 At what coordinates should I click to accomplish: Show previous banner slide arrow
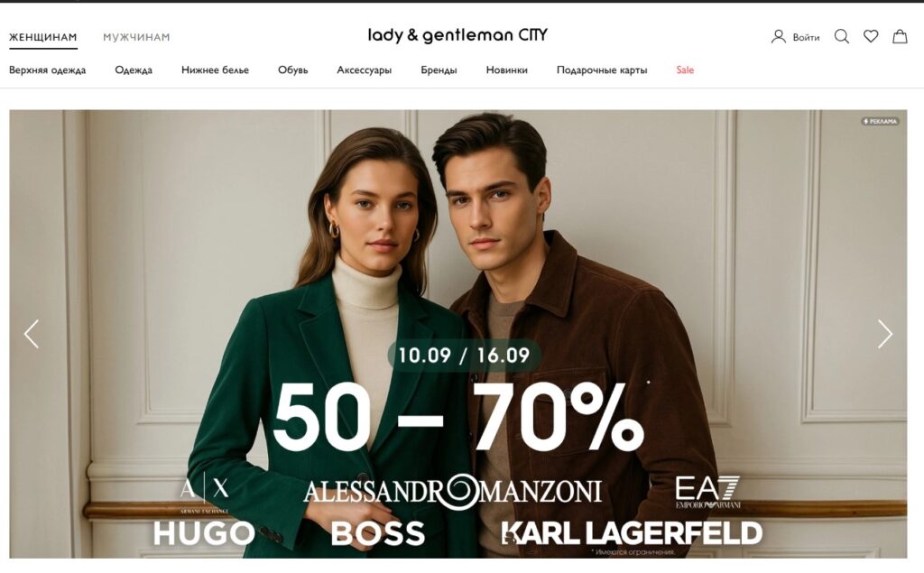32,334
